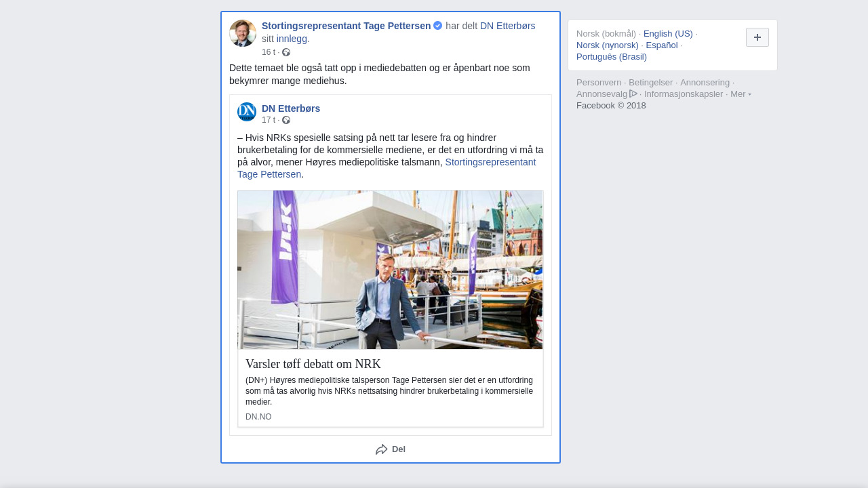Click the verified badge next to Tage Pettersen

tap(438, 26)
